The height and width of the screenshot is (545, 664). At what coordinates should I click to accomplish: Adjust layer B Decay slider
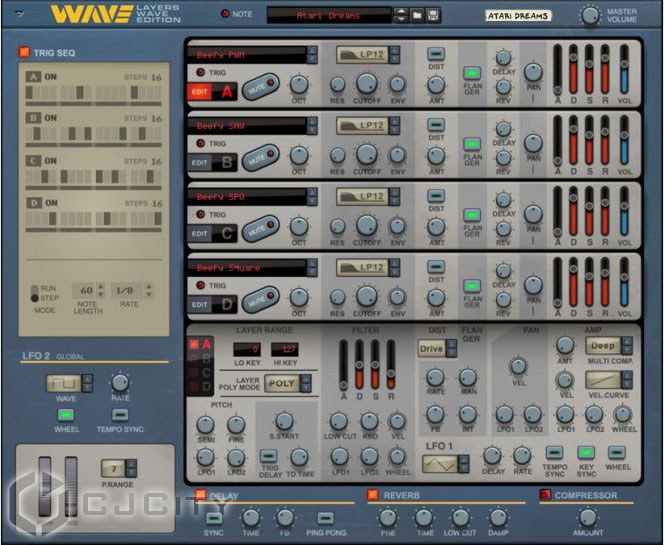[573, 141]
